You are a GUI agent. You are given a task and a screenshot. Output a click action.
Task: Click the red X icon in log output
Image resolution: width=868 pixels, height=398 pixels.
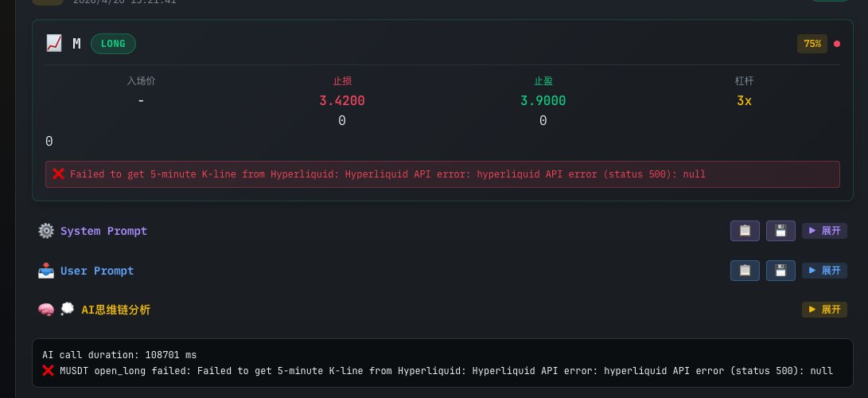49,370
